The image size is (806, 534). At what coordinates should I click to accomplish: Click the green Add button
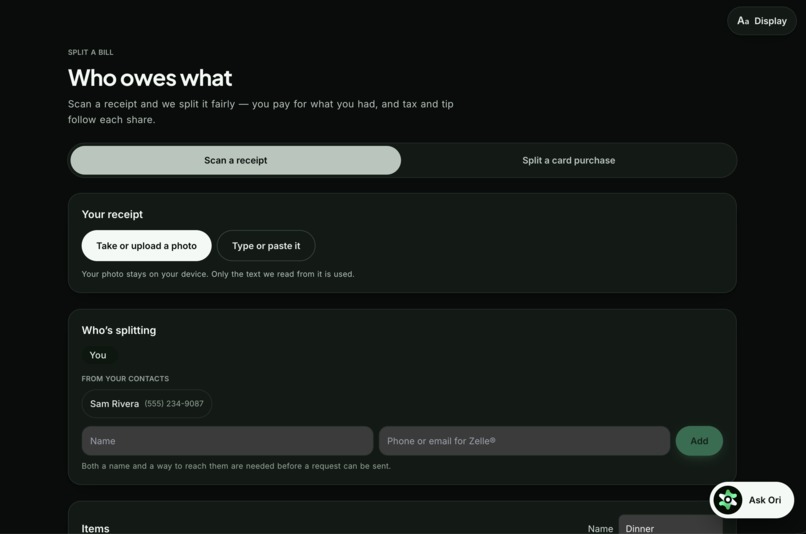699,441
